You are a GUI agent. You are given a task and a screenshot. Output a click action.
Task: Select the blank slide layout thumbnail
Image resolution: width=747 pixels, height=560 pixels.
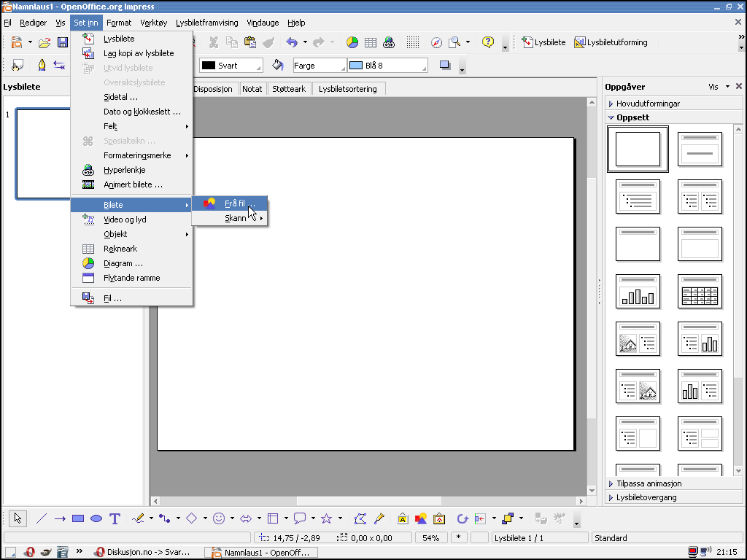tap(638, 149)
